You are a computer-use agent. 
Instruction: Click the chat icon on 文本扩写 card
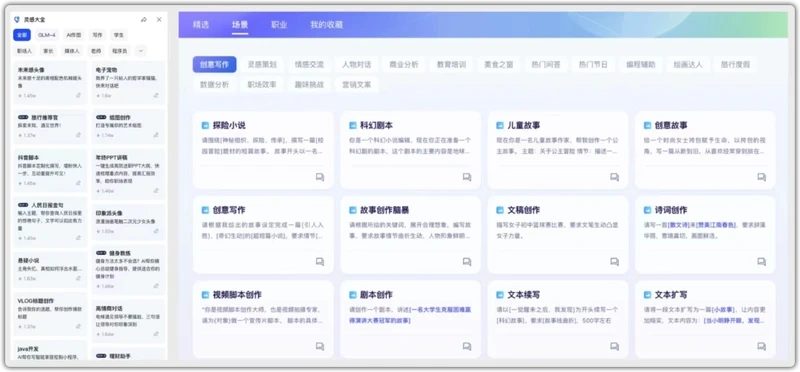click(x=761, y=346)
